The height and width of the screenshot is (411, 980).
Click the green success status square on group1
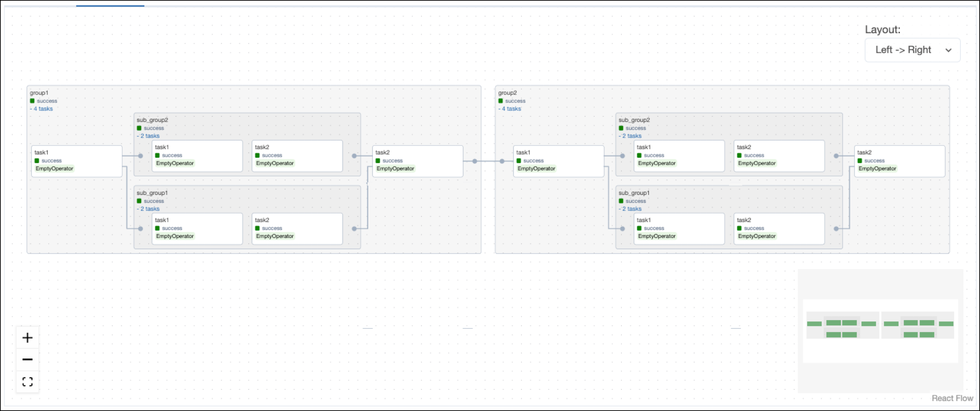33,100
